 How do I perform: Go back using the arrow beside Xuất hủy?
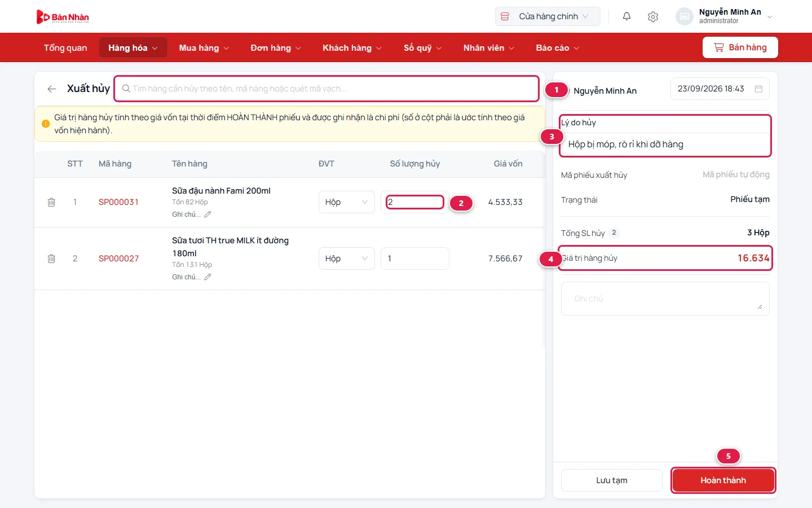52,89
